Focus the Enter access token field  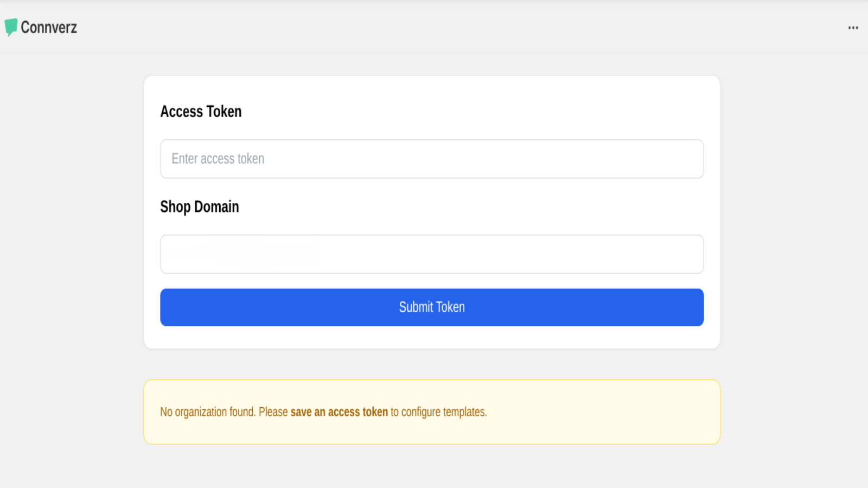432,159
